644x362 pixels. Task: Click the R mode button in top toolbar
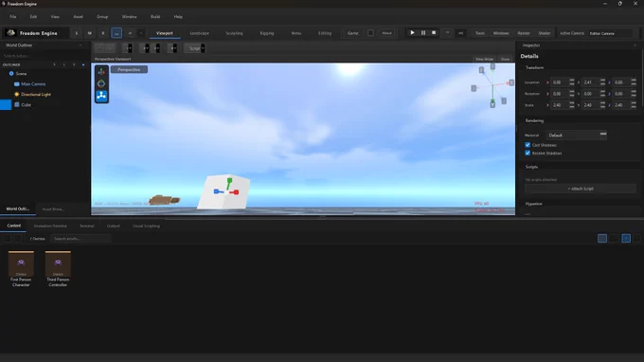103,33
